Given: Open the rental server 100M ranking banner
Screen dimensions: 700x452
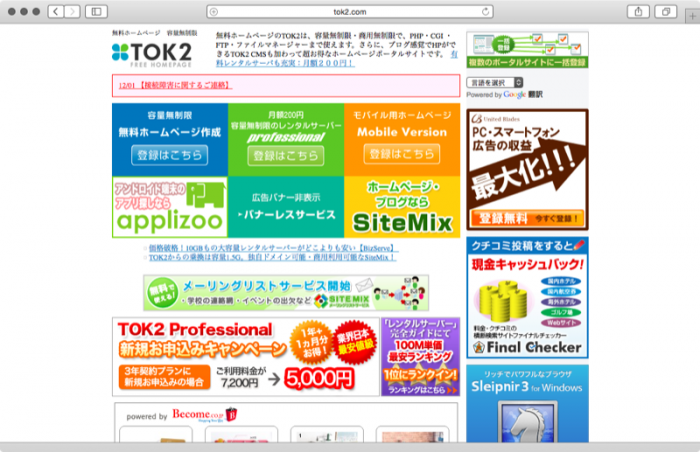Looking at the screenshot, I should [x=421, y=357].
